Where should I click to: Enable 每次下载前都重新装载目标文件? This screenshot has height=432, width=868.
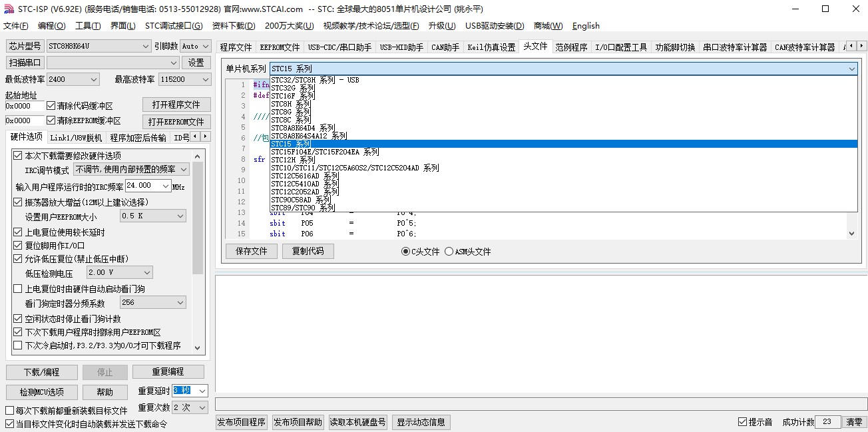(x=9, y=411)
